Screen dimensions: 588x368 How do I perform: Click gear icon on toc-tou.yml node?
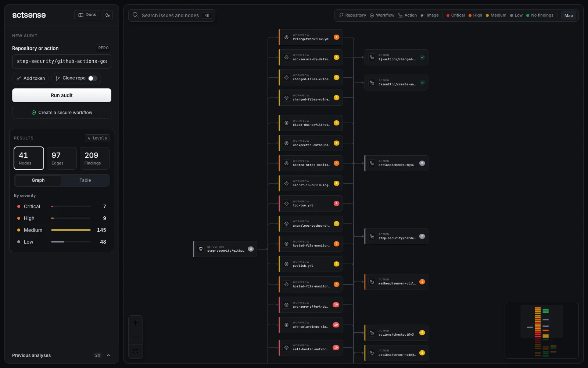click(x=287, y=204)
